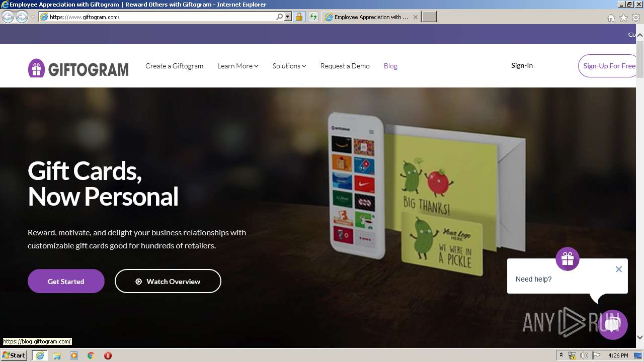Open the file explorer taskbar icon
644x362 pixels.
tap(57, 355)
